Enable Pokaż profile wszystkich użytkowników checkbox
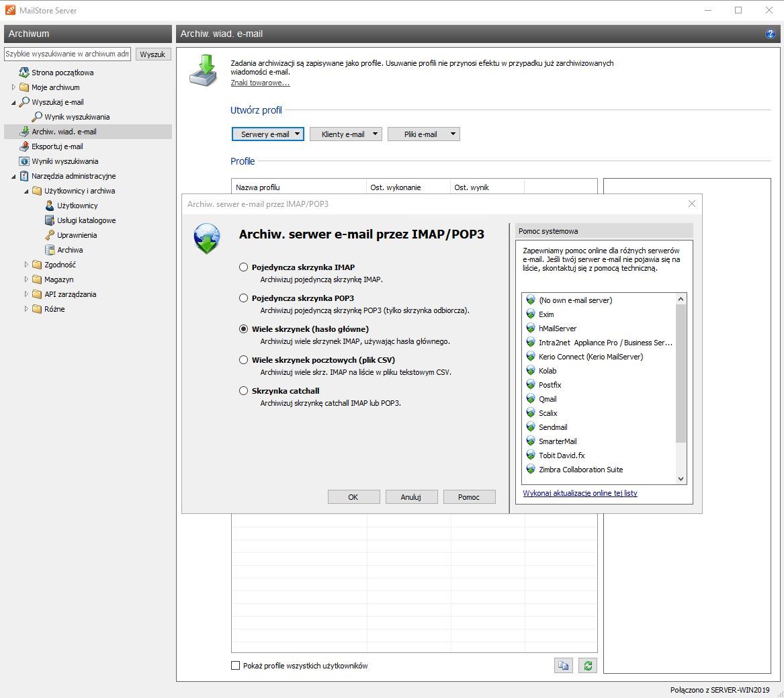The height and width of the screenshot is (698, 784). (x=236, y=666)
